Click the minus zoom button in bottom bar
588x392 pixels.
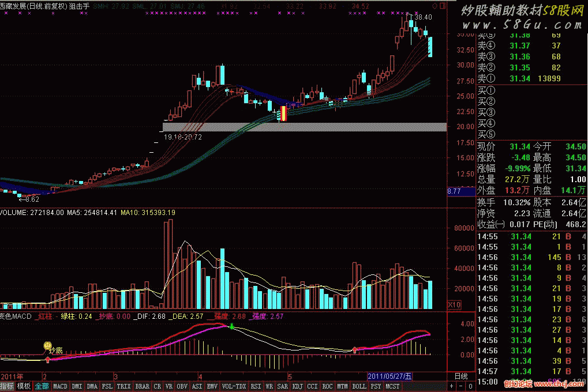pyautogui.click(x=461, y=386)
